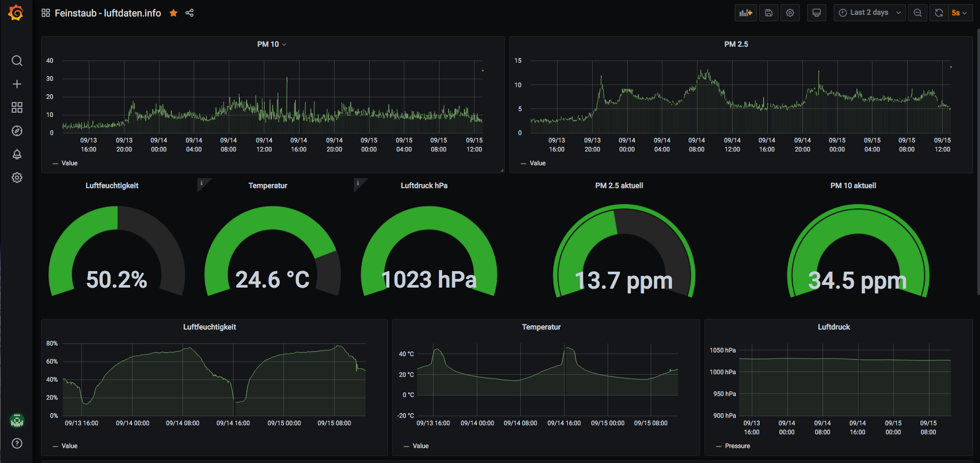The image size is (980, 463).
Task: Click the Create plus icon in sidebar
Action: click(x=17, y=84)
